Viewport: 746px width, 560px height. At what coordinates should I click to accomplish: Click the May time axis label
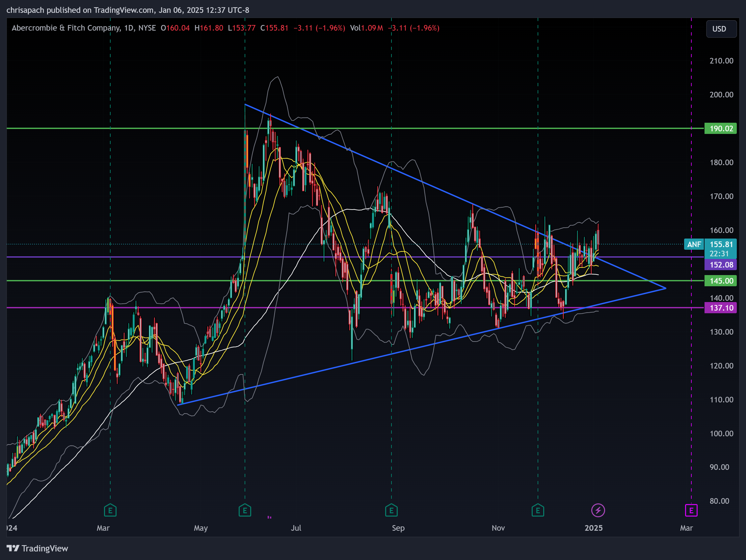(201, 528)
